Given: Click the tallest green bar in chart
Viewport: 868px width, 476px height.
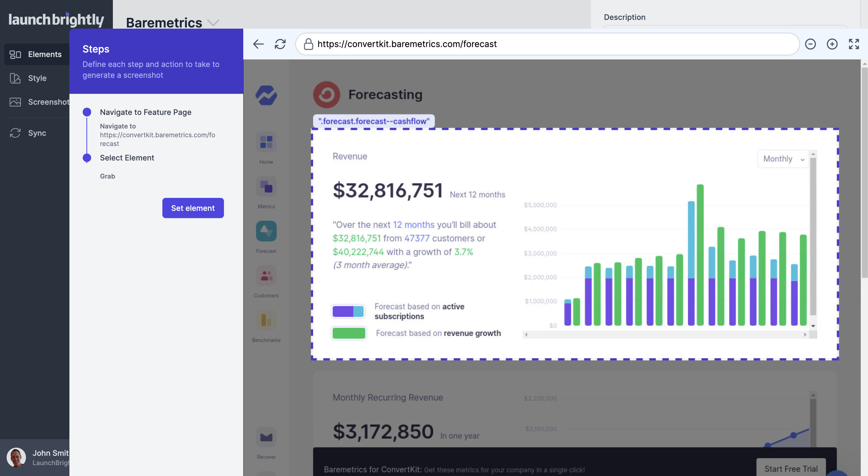Looking at the screenshot, I should [700, 255].
